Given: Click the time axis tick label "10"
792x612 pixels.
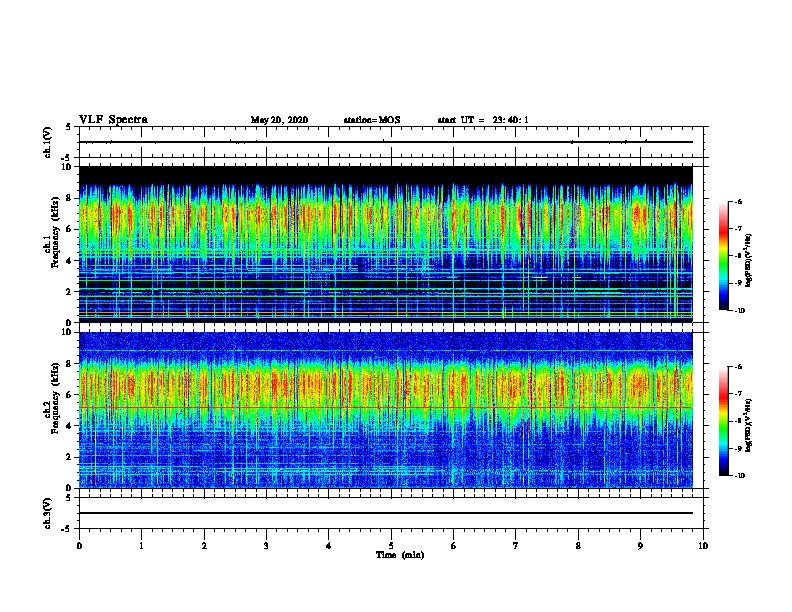Looking at the screenshot, I should tap(703, 546).
